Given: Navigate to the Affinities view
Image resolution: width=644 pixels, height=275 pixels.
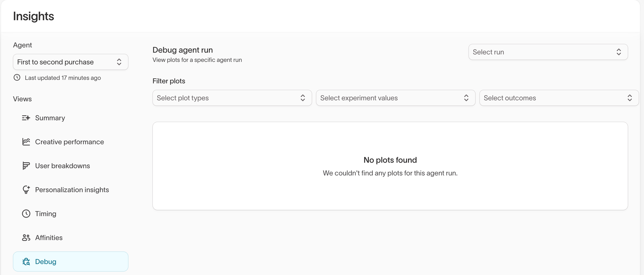Looking at the screenshot, I should click(x=49, y=238).
